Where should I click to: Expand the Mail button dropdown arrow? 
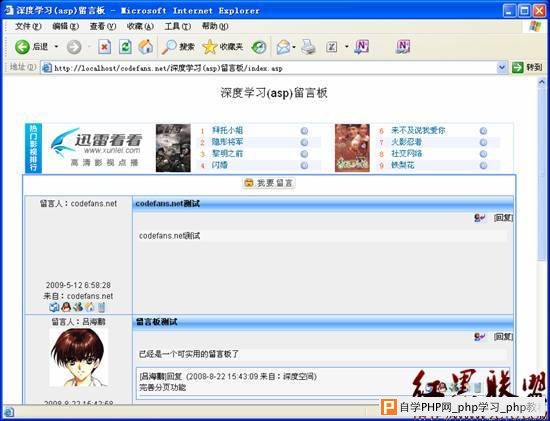[294, 47]
